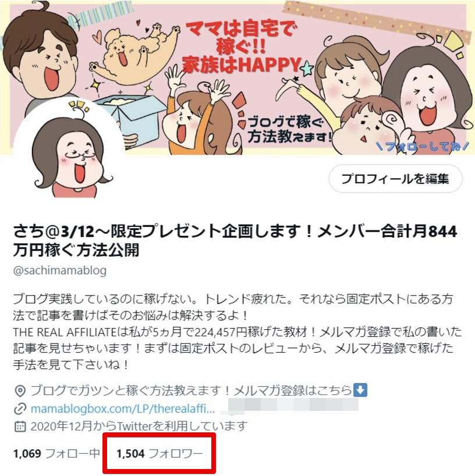
Task: Click the display name starting with さち@3/12
Action: click(235, 241)
